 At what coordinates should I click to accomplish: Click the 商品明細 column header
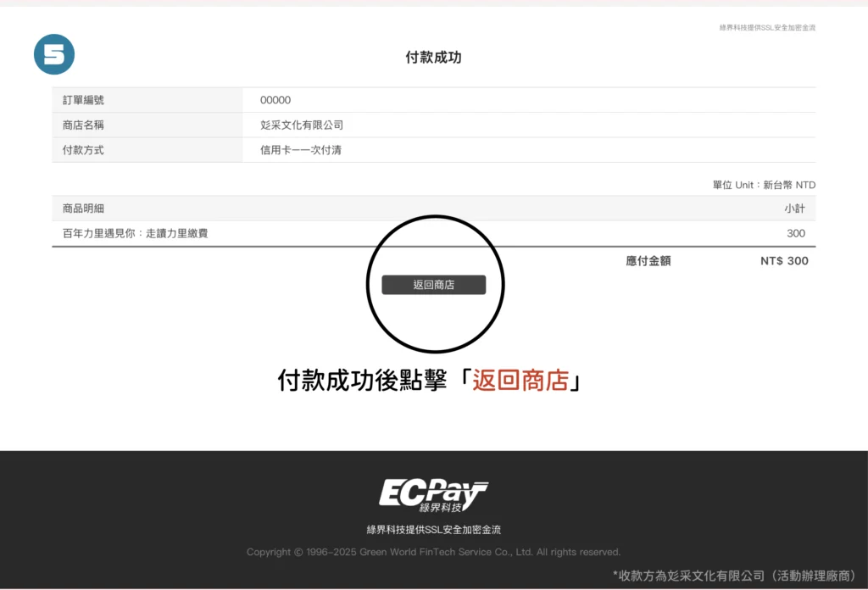[83, 209]
